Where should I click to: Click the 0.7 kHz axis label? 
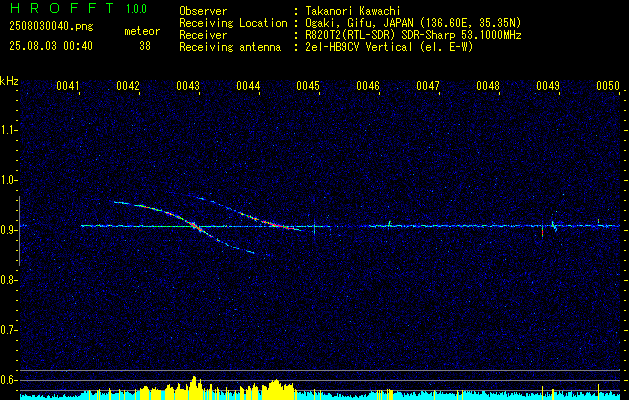pyautogui.click(x=8, y=330)
